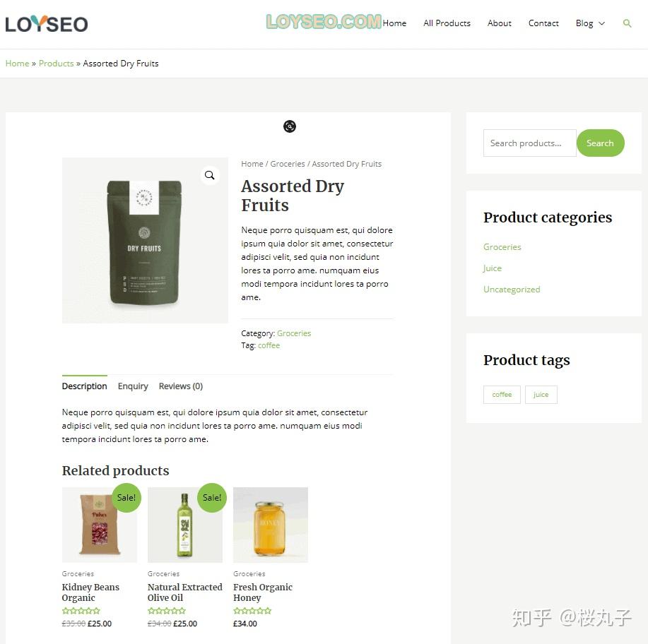Open the About menu item
The width and height of the screenshot is (648, 644).
499,23
